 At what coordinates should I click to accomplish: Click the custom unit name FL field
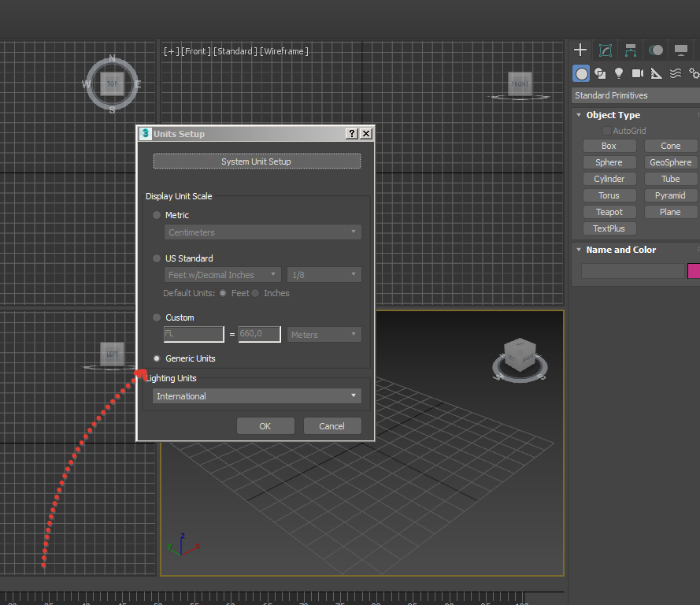194,334
